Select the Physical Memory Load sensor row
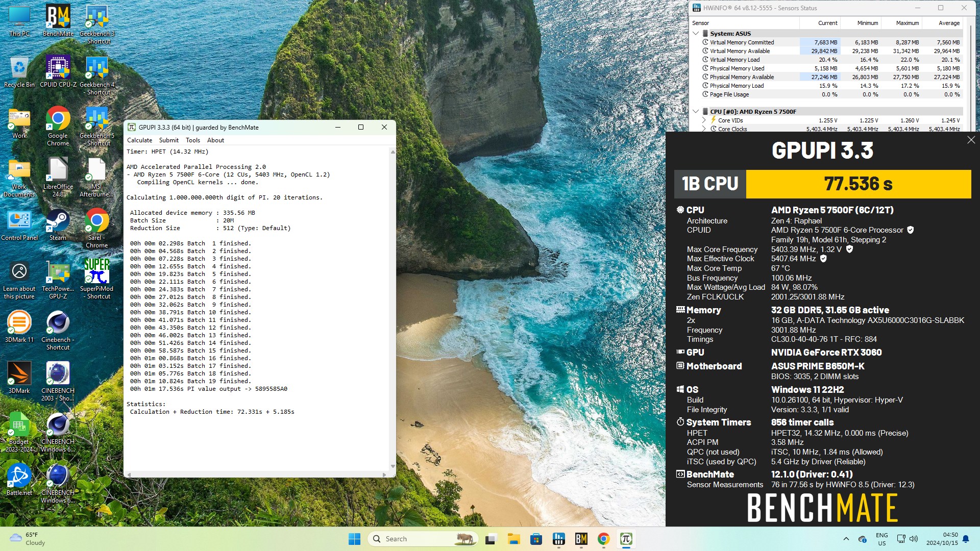This screenshot has width=980, height=551. click(827, 86)
